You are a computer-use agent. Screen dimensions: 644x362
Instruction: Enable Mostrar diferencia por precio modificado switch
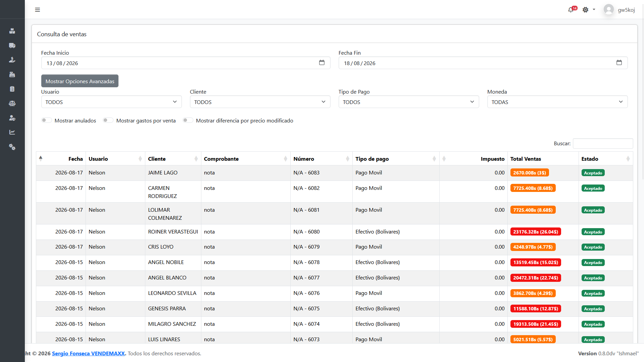pos(188,120)
